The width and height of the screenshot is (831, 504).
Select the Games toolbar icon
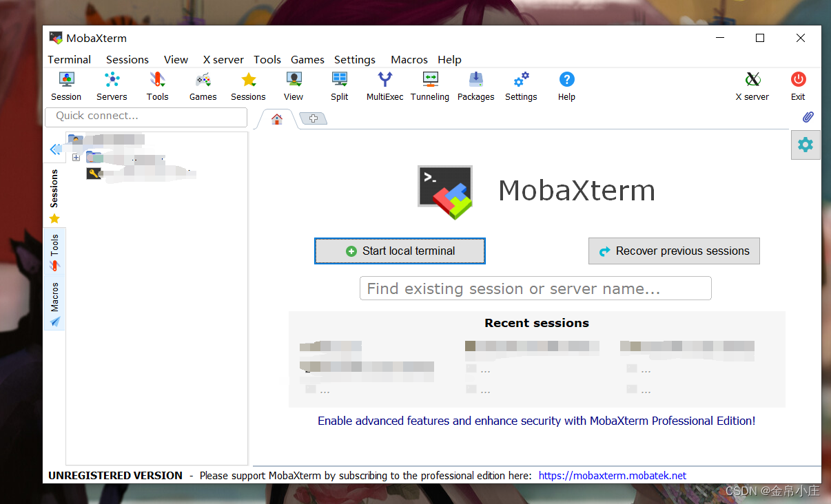click(203, 86)
